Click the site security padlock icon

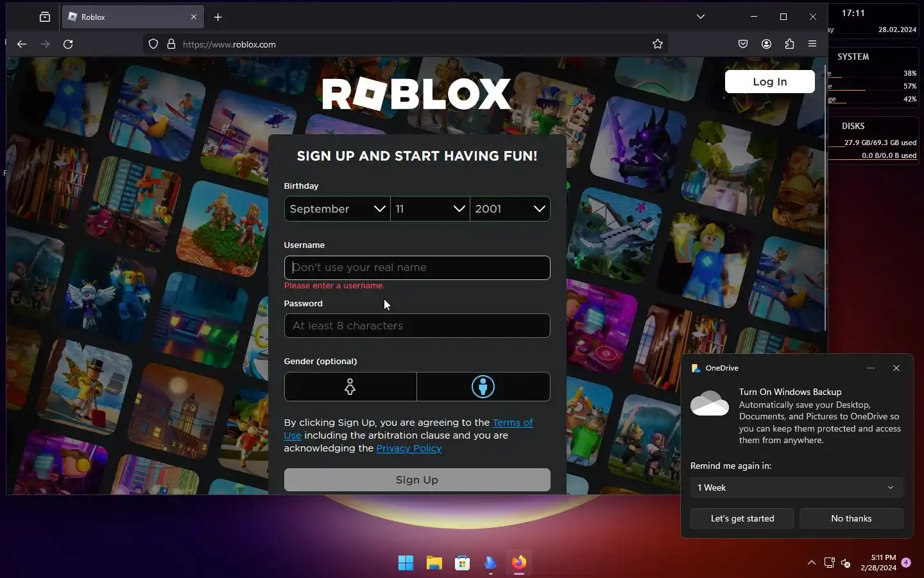171,44
